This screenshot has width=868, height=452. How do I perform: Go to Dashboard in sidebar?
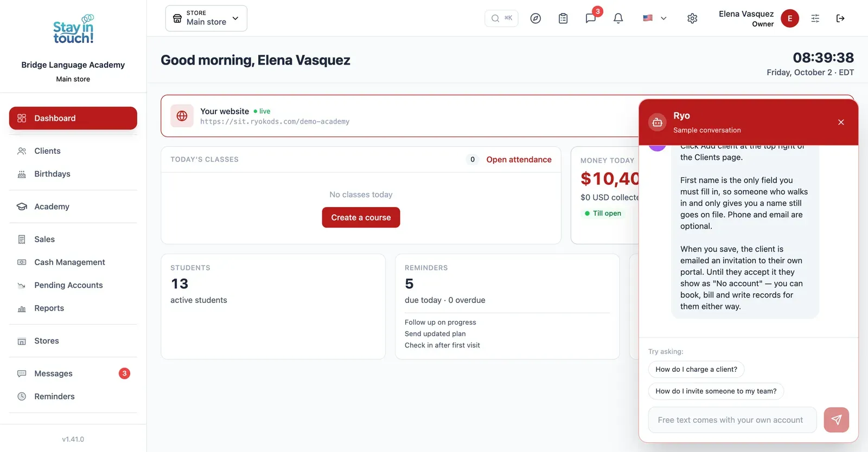pos(73,118)
